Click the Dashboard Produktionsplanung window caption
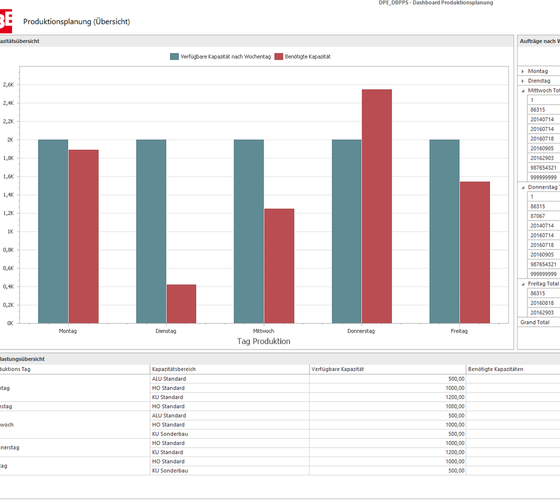This screenshot has width=560, height=500. [436, 2]
